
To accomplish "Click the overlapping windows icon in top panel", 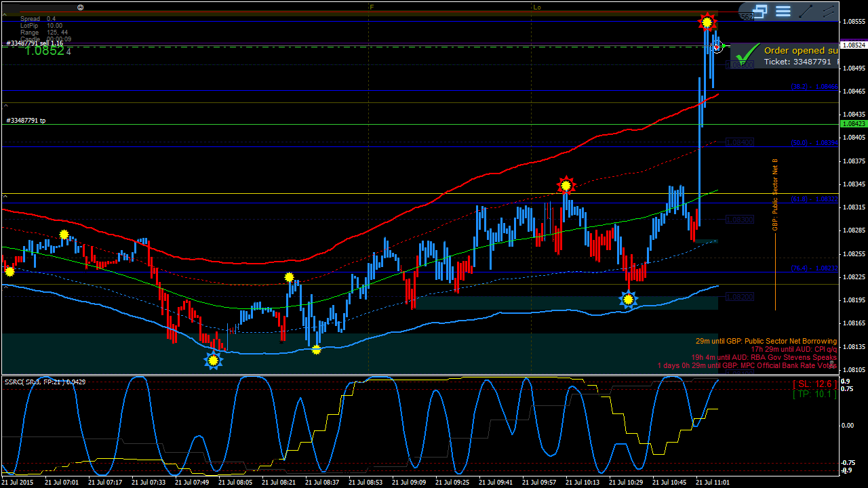I will click(760, 11).
